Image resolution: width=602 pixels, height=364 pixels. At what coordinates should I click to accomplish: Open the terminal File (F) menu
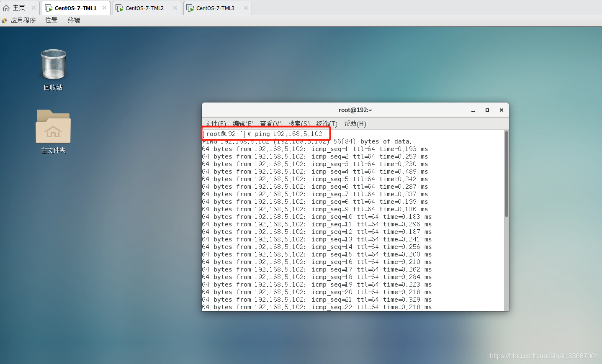pyautogui.click(x=215, y=123)
